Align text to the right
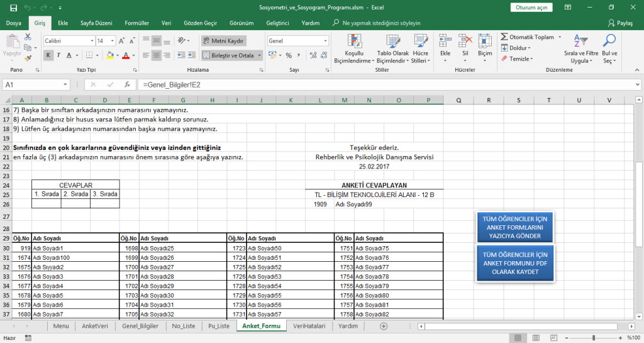This screenshot has width=644, height=343. click(x=167, y=55)
